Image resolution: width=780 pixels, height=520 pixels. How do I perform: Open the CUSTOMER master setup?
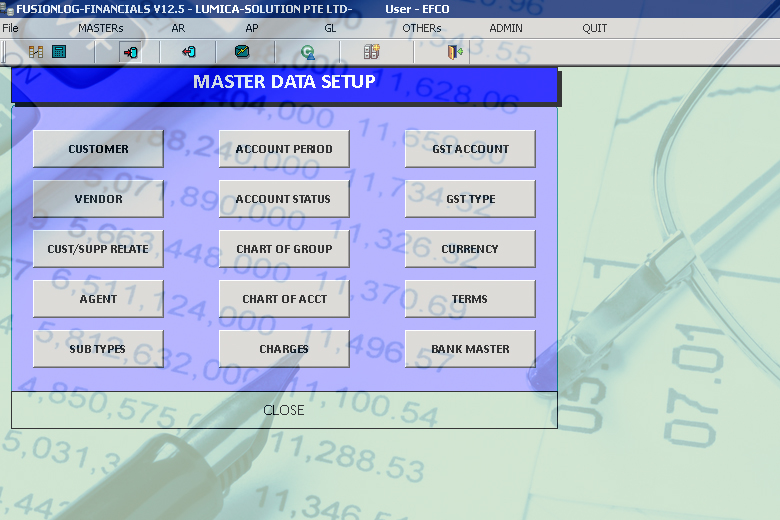pyautogui.click(x=98, y=149)
